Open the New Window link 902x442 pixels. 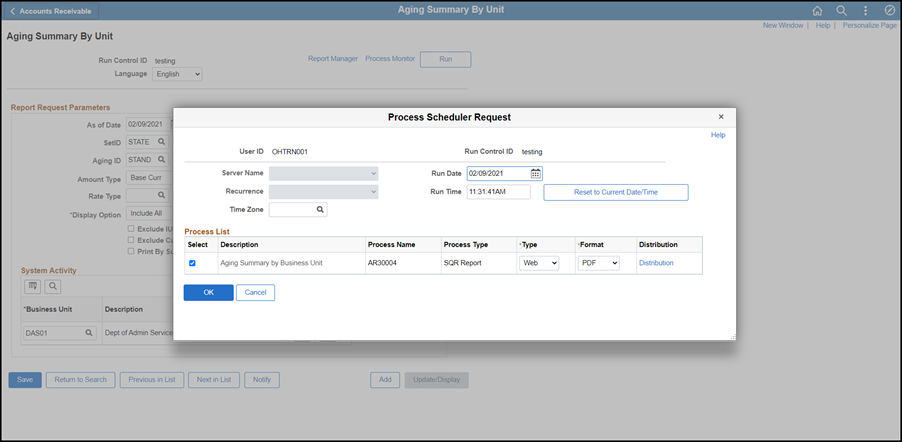click(783, 25)
